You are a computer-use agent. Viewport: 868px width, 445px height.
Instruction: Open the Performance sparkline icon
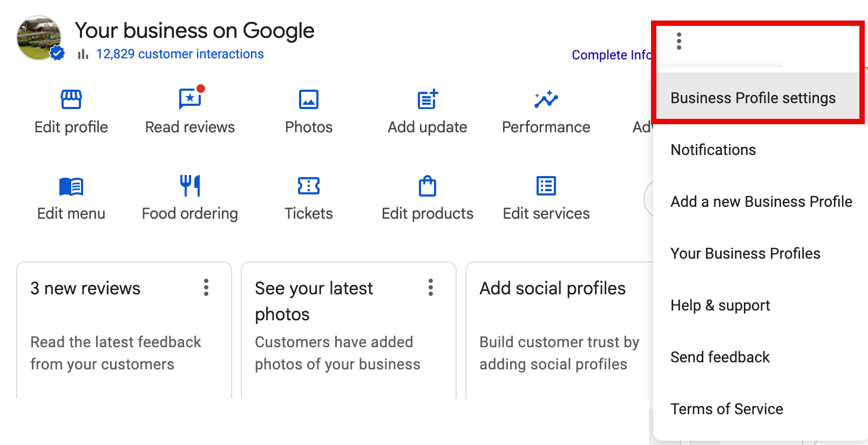pyautogui.click(x=546, y=99)
